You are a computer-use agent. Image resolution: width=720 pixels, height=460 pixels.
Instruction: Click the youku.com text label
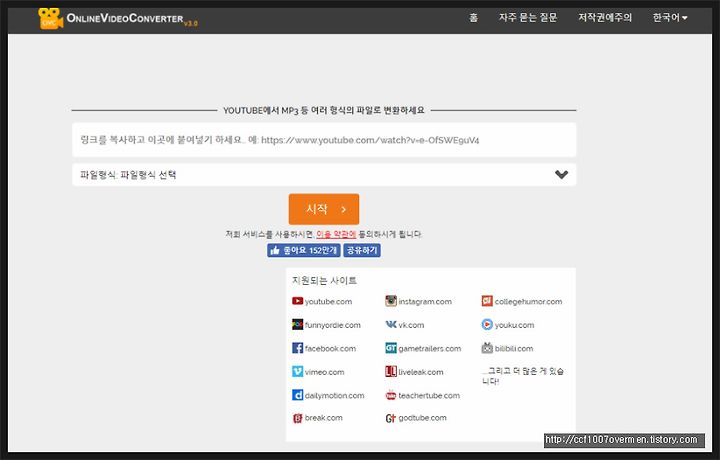tap(514, 325)
